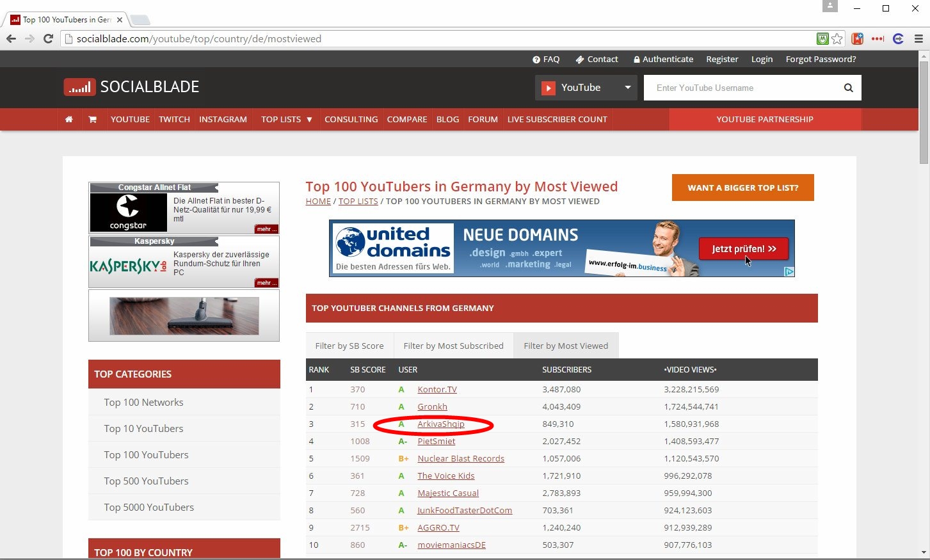The height and width of the screenshot is (560, 930).
Task: Open the Gronkh channel link
Action: coord(432,407)
